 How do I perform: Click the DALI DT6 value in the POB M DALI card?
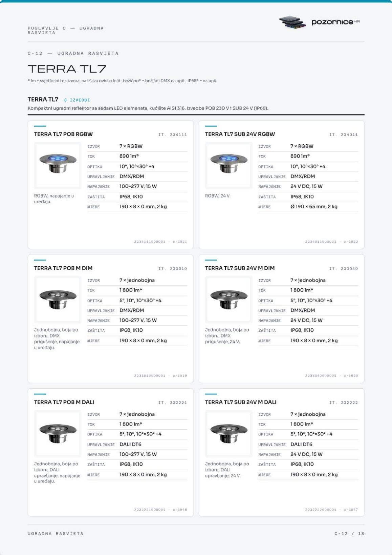click(130, 444)
